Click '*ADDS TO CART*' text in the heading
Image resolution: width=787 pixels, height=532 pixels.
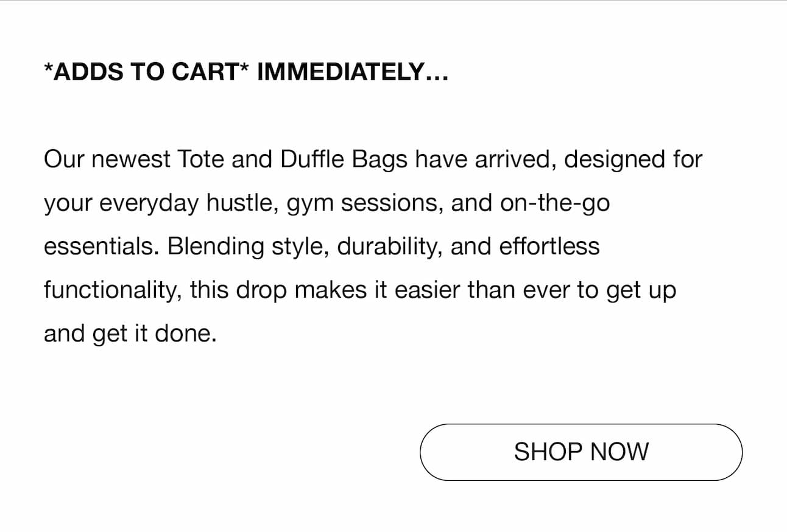(x=146, y=73)
